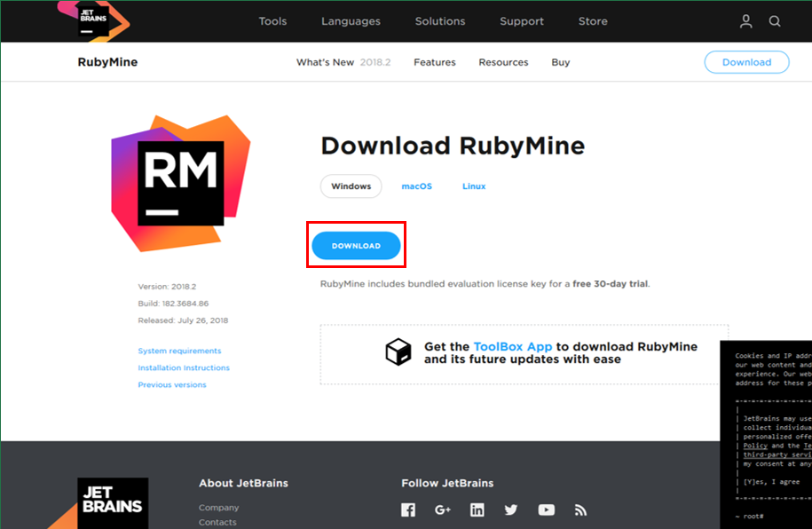Open the Tools menu in the navigation bar
Viewport: 812px width, 529px height.
(272, 21)
